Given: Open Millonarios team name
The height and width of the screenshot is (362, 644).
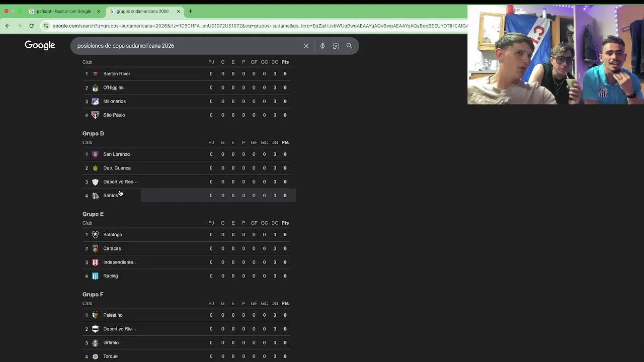Looking at the screenshot, I should pyautogui.click(x=114, y=101).
